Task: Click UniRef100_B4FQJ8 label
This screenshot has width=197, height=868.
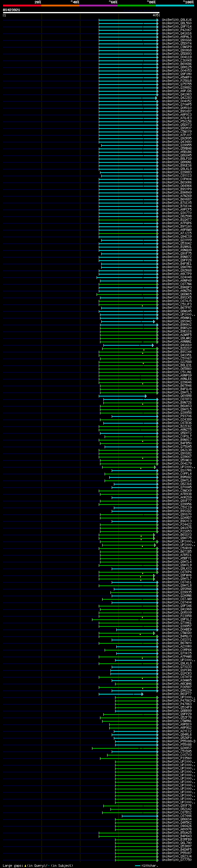Action: pos(177,389)
